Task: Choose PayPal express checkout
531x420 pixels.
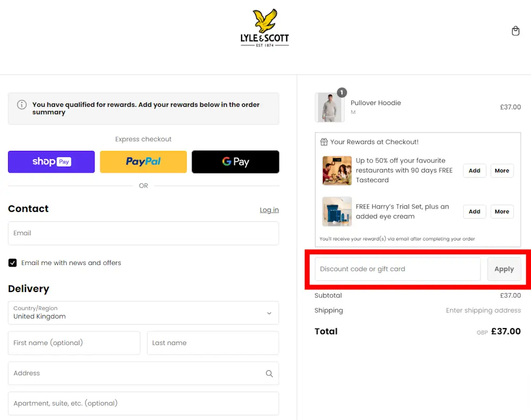Action: point(143,162)
